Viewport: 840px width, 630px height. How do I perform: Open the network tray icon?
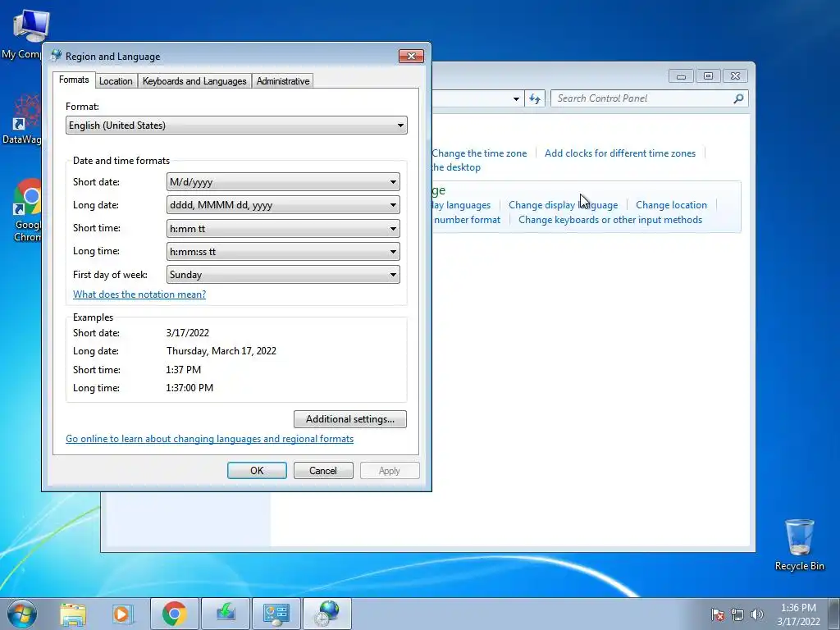[x=737, y=614]
